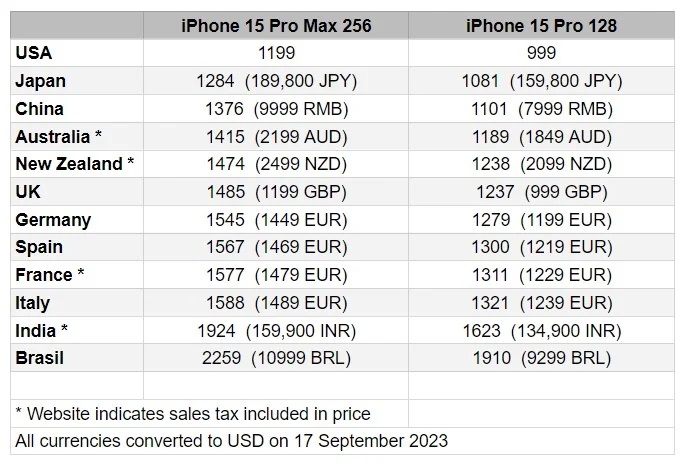The height and width of the screenshot is (466, 684).
Task: Click France Pro Max cell 1577 (1479 EUR)
Action: (x=277, y=275)
